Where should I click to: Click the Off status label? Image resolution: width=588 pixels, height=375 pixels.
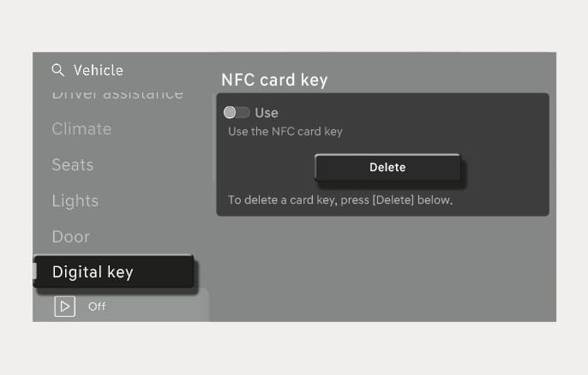click(x=97, y=307)
